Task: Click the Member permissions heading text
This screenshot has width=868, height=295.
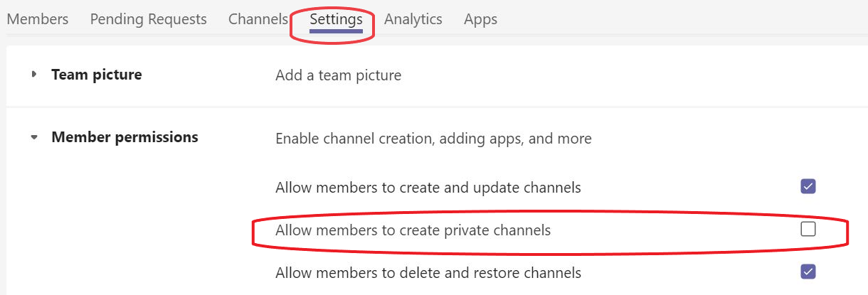Action: (125, 137)
